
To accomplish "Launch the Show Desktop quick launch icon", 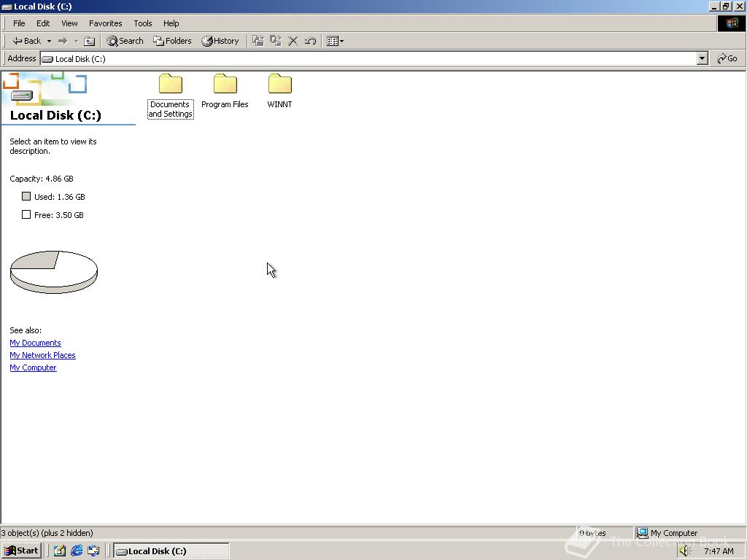I will point(60,551).
